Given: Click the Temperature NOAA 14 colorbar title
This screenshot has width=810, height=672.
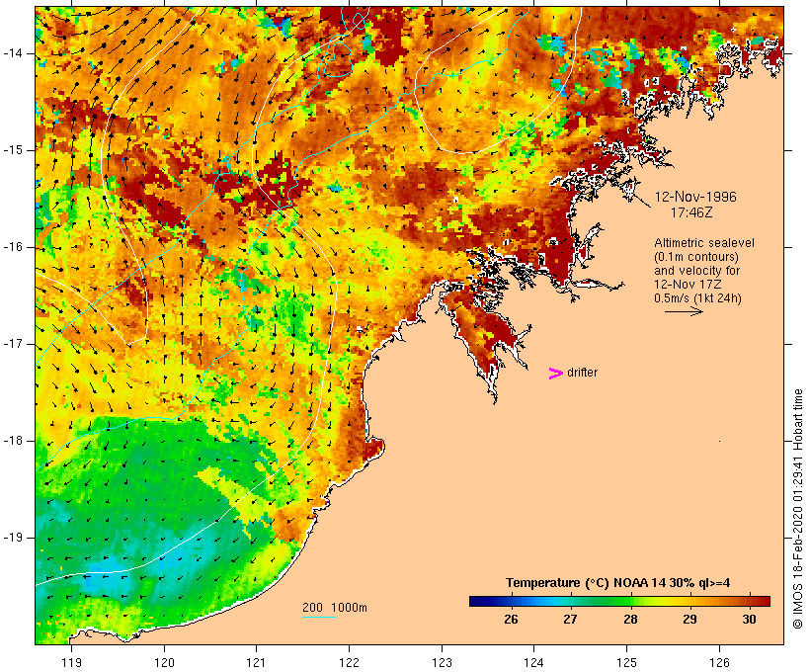Looking at the screenshot, I should click(617, 583).
